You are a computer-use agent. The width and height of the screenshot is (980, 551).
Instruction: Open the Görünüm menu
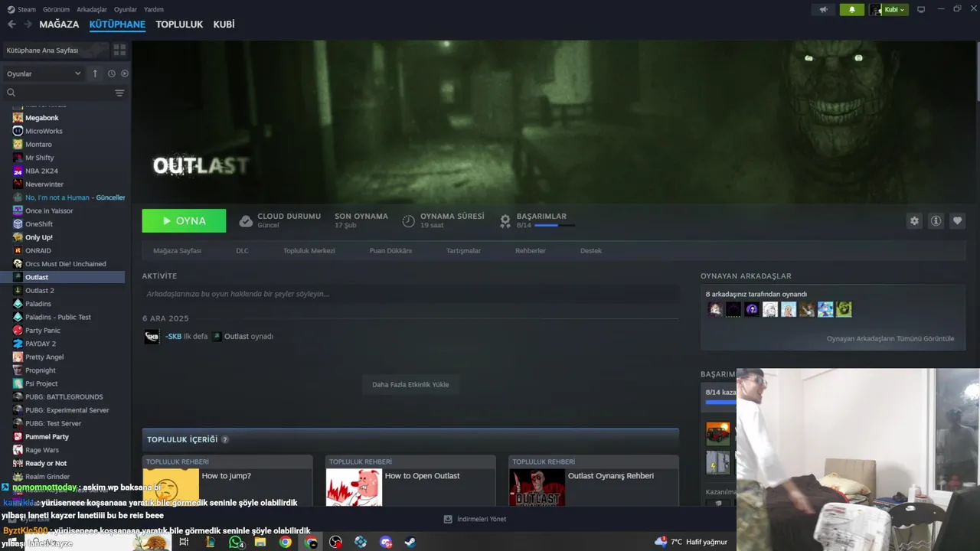56,9
